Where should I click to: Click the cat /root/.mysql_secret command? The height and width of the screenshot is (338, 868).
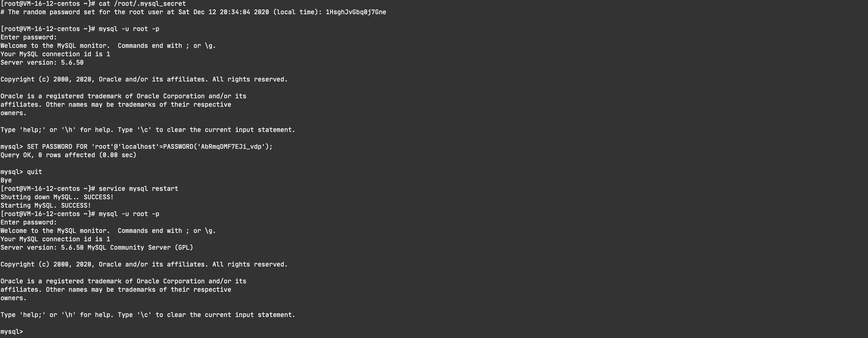pyautogui.click(x=142, y=4)
